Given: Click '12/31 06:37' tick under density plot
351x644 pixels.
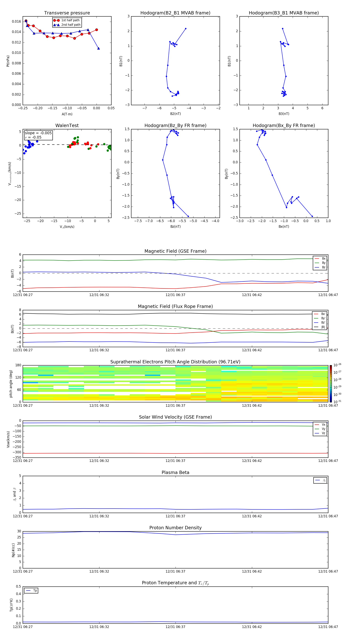Looking at the screenshot, I should point(175,571).
